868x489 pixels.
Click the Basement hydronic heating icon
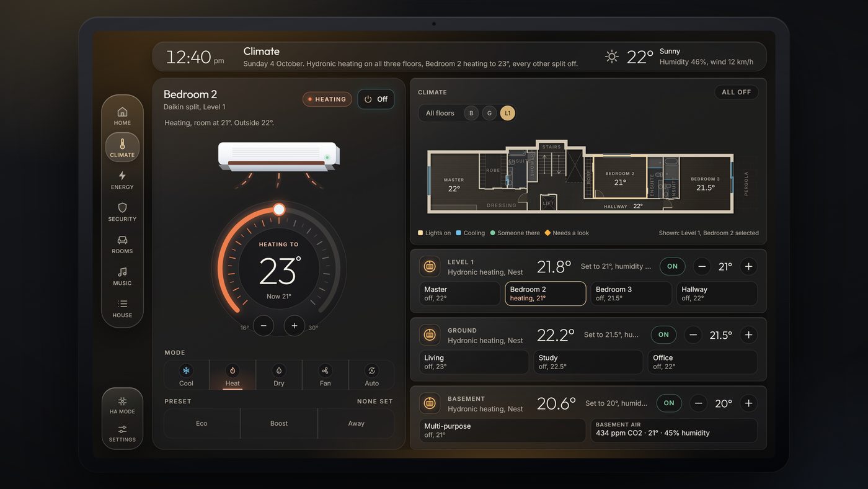pos(430,403)
